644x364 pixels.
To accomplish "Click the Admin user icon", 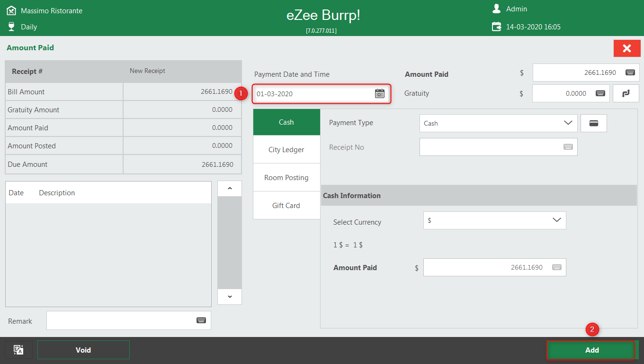I will point(497,9).
